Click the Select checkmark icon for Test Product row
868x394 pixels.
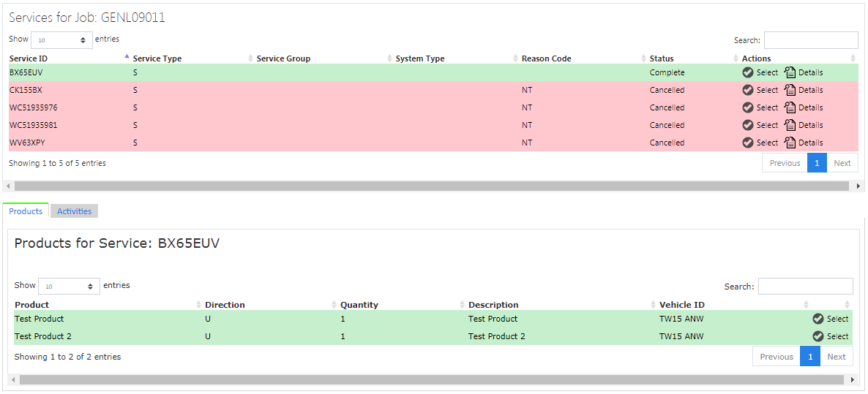[818, 319]
